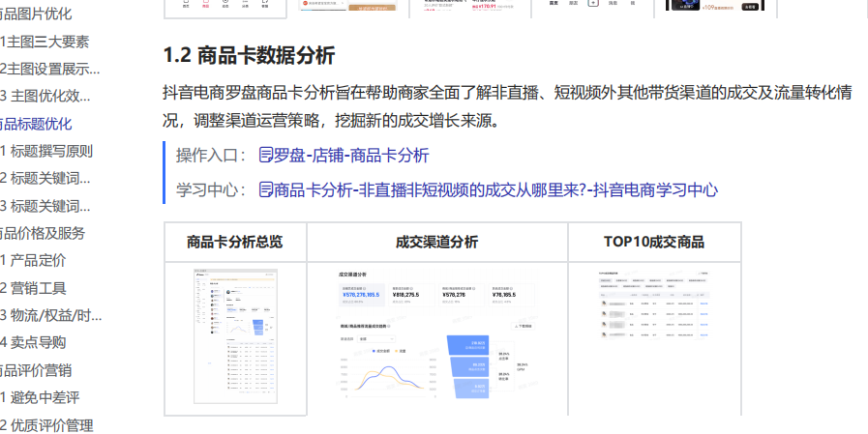Open the 成交渠道分析 chart screenshot
Viewport: 868px width, 434px height.
[x=436, y=335]
